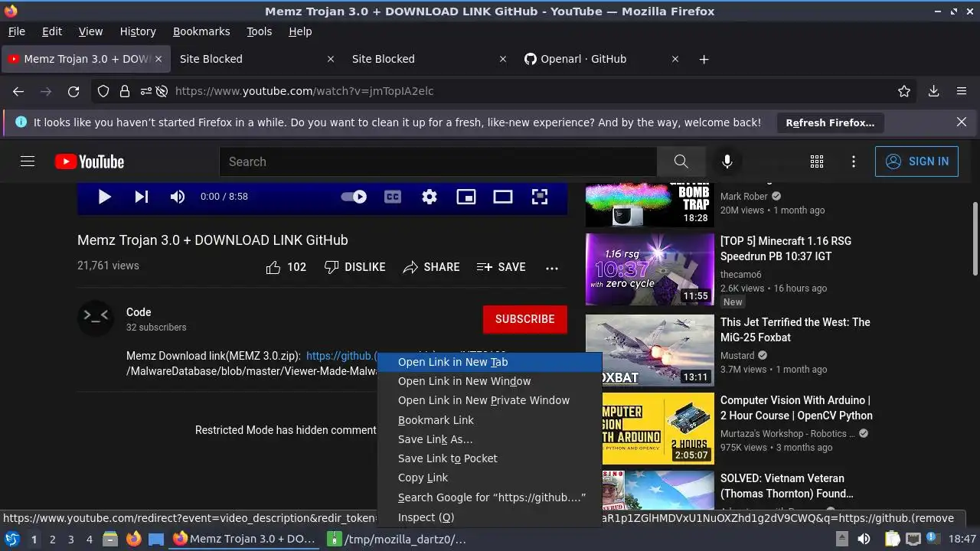980x551 pixels.
Task: Open YouTube settings vertical dots menu
Action: [x=854, y=161]
